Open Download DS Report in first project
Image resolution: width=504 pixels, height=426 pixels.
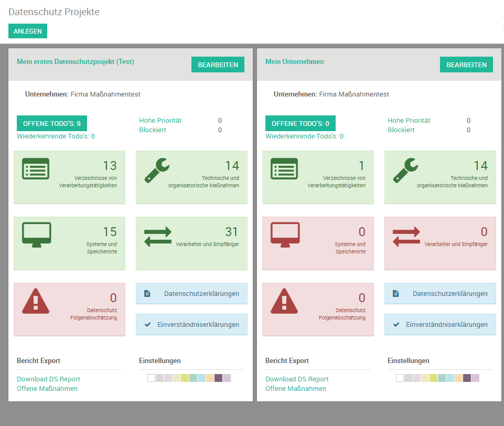(x=48, y=379)
